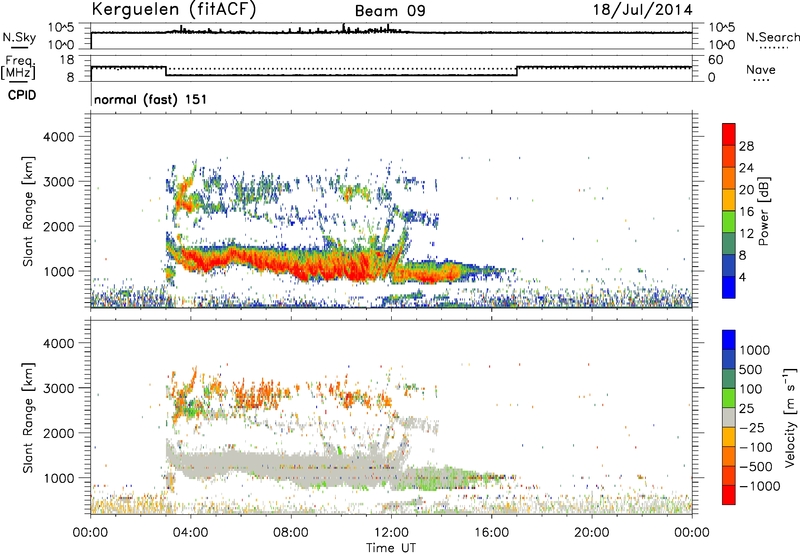Click the 'normal (fast) 151' text

[151, 99]
